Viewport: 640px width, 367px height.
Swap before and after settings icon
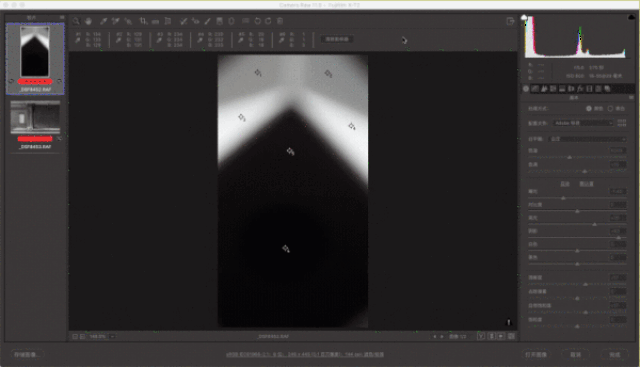click(x=491, y=336)
